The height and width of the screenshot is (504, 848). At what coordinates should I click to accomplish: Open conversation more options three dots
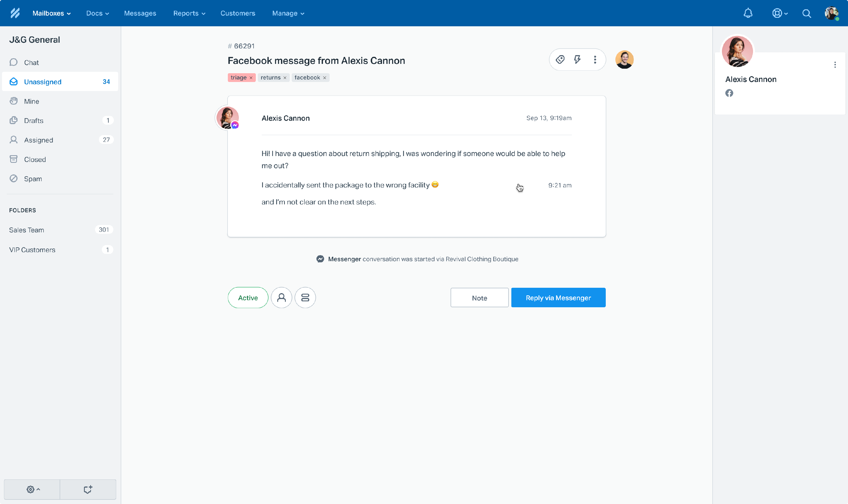pyautogui.click(x=595, y=60)
